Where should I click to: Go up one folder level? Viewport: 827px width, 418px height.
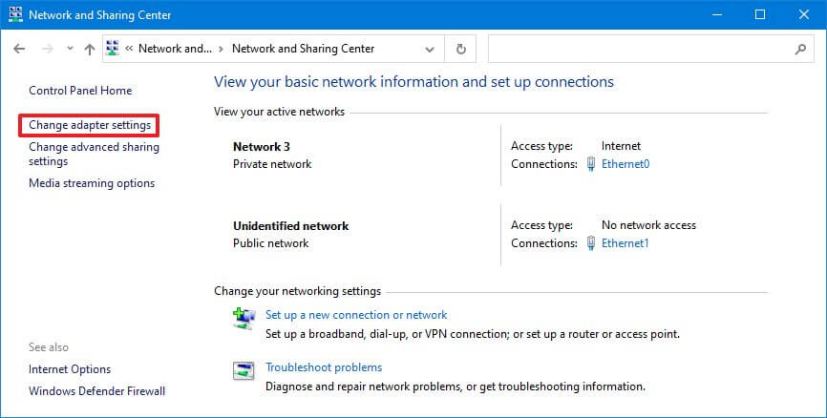coord(90,49)
